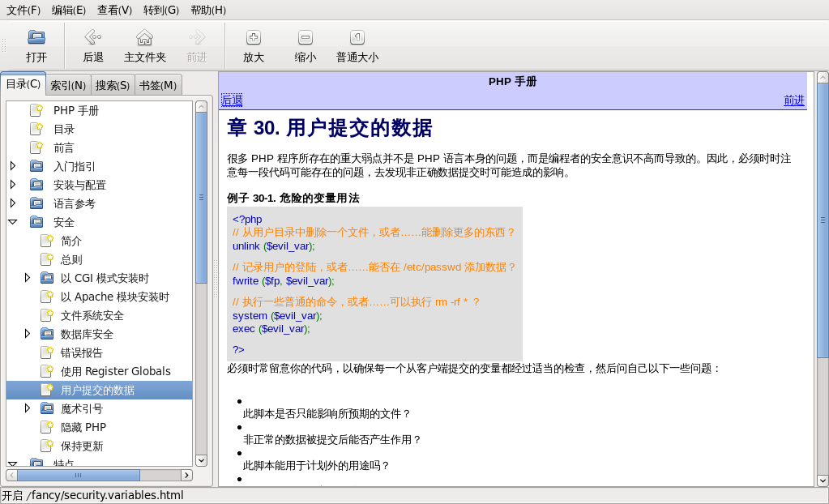Image resolution: width=829 pixels, height=504 pixels.
Task: Click the tree panel scroll-right arrow
Action: pyautogui.click(x=186, y=475)
